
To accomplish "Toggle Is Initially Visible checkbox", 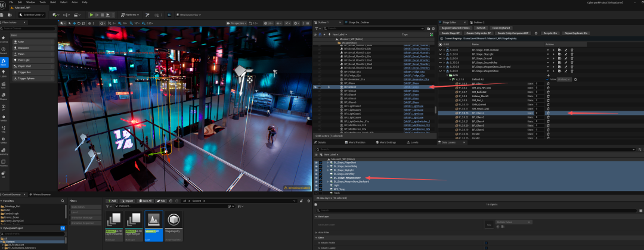I will click(x=487, y=243).
